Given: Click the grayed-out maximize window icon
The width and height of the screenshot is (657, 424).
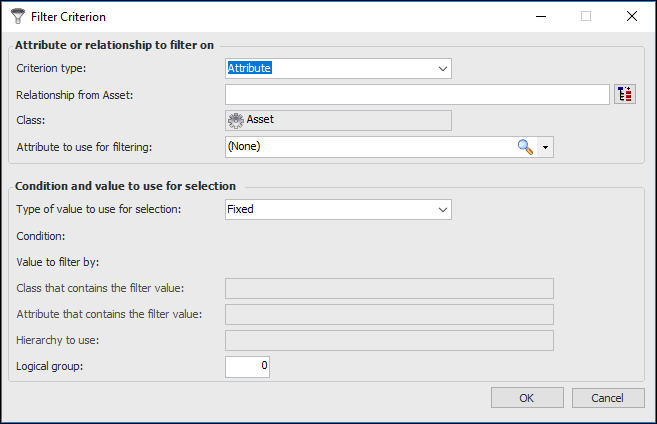Looking at the screenshot, I should [x=586, y=17].
